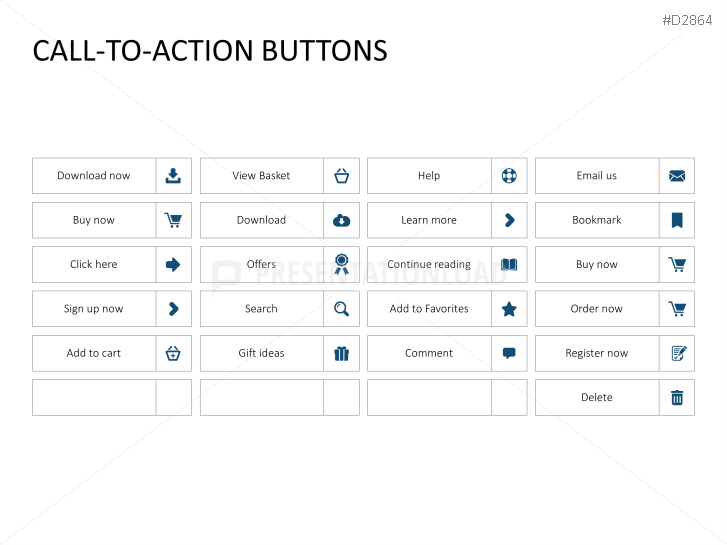727x545 pixels.
Task: Click the open book icon beside Continue reading
Action: pos(509,264)
